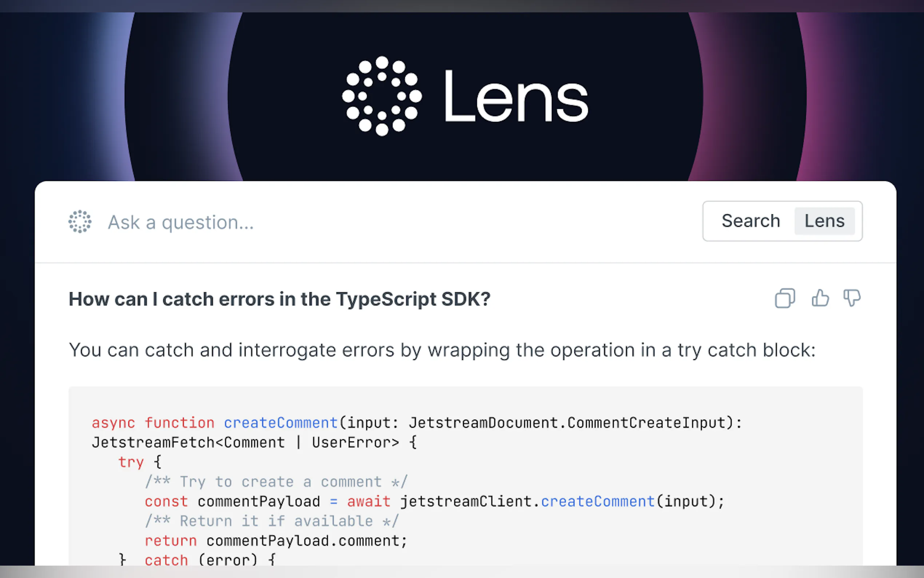Click the red "try" keyword in code
The image size is (924, 578).
[131, 462]
